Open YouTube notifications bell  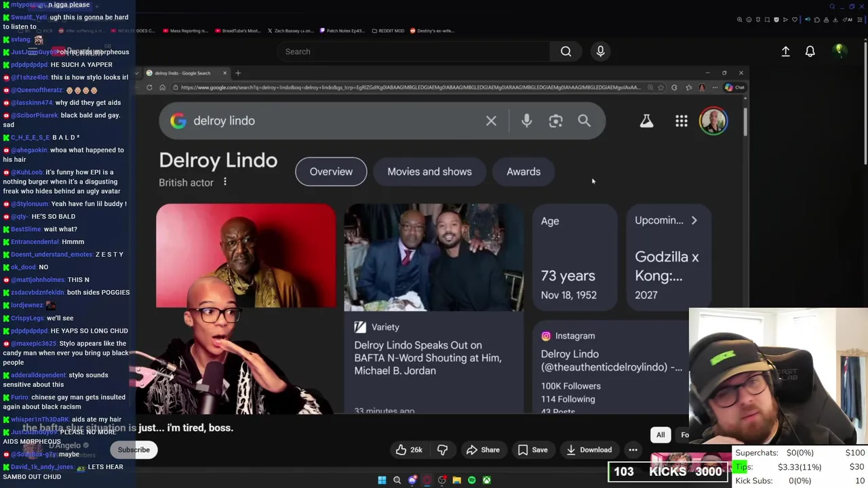tap(810, 52)
